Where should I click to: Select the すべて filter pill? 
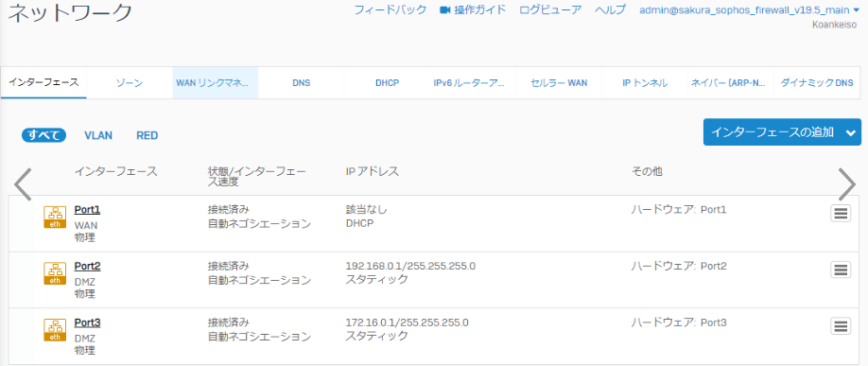point(43,135)
